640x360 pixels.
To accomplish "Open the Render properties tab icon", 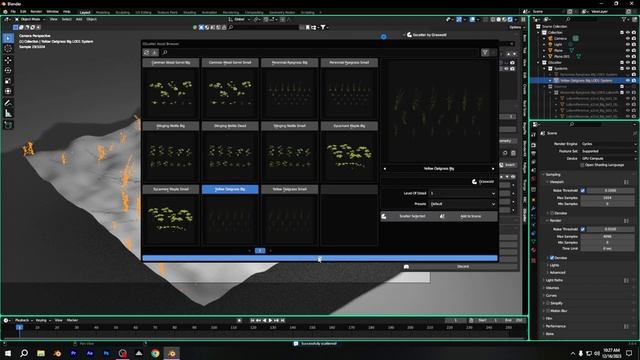I will (x=534, y=145).
